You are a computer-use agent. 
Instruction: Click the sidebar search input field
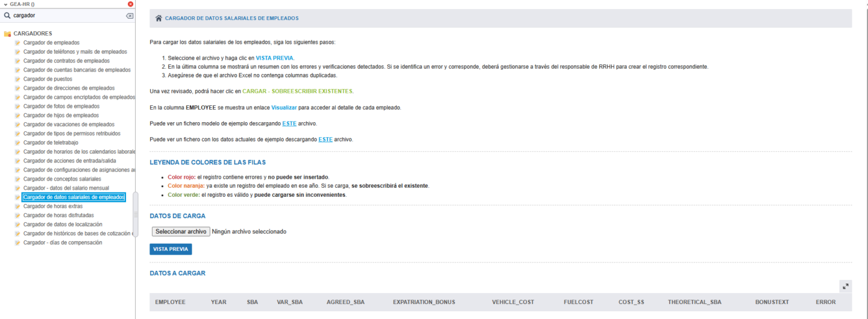coord(66,16)
